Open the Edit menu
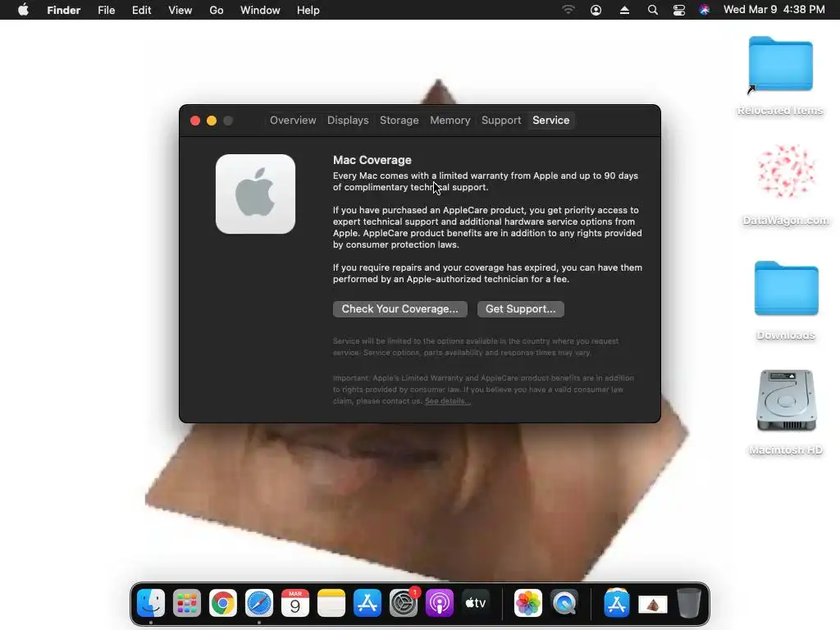 pos(141,10)
